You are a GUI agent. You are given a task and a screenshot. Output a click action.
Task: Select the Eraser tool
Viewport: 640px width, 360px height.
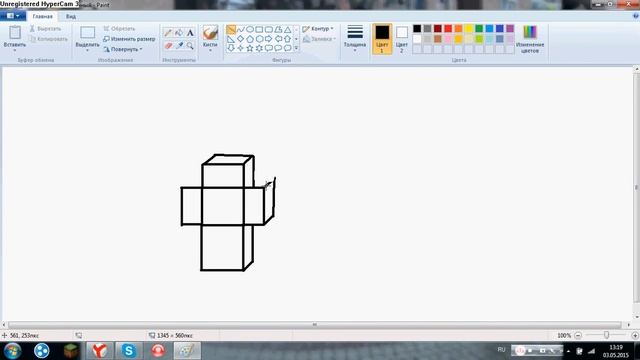point(168,46)
